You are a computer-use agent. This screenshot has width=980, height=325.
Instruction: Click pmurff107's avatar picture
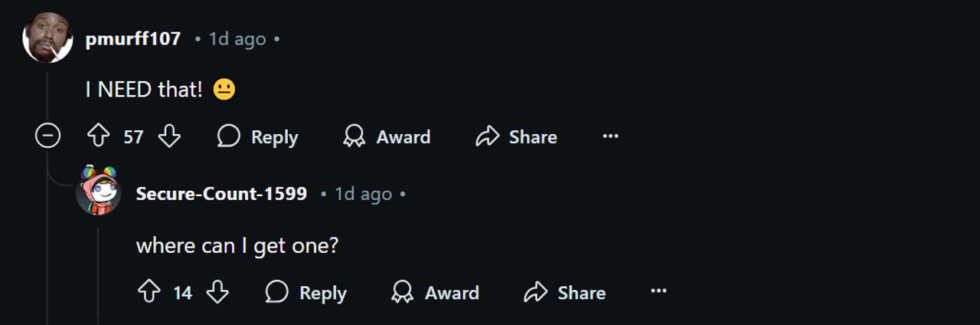[x=47, y=38]
